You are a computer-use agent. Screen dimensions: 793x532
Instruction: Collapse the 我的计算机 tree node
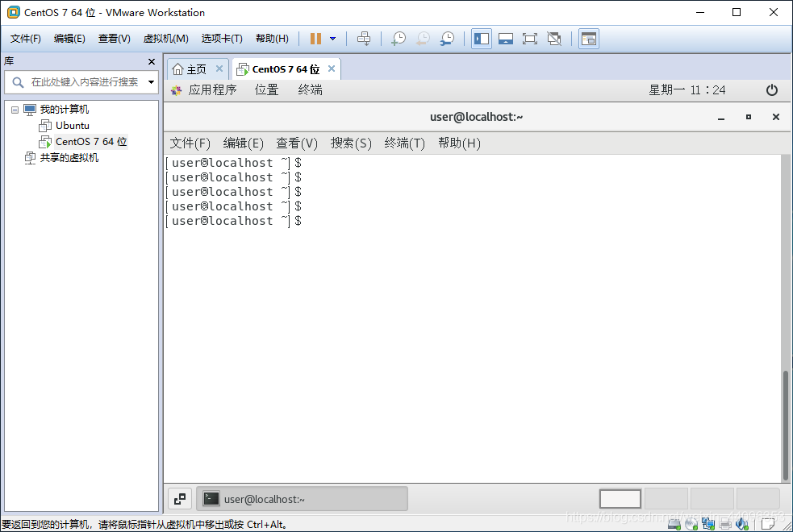click(x=15, y=110)
